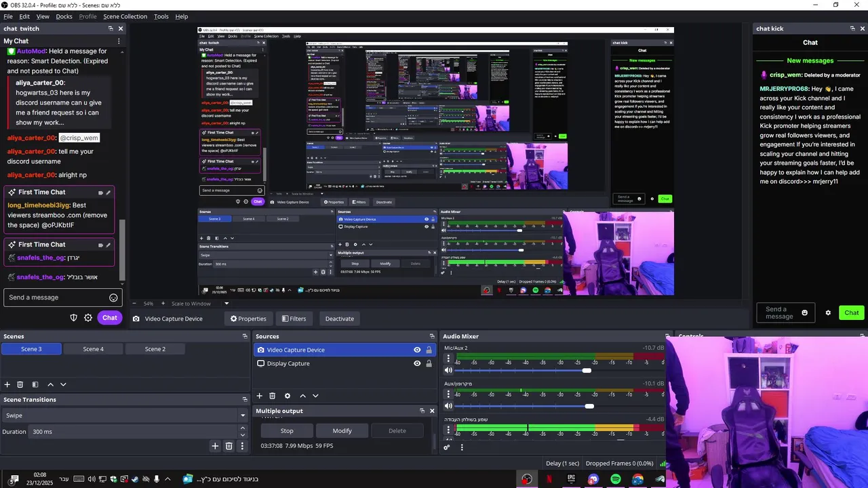
Task: Open the My Chat three-dot menu
Action: click(x=119, y=41)
